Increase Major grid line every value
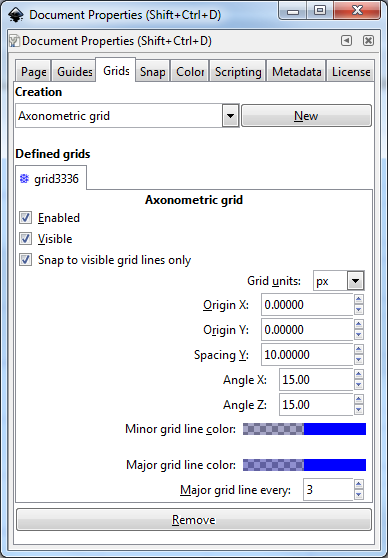Viewport: 388px width, 558px height. coord(359,484)
